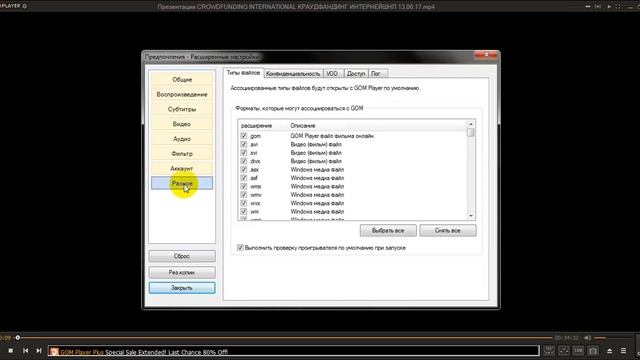
Task: Mute audio with the speaker icon
Action: coord(587,338)
